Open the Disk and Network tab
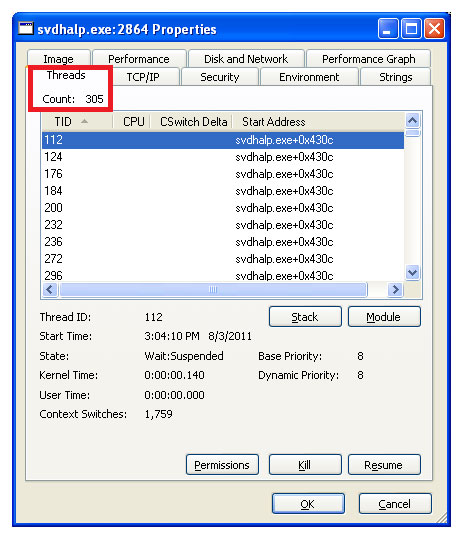The image size is (464, 540). pos(246,59)
